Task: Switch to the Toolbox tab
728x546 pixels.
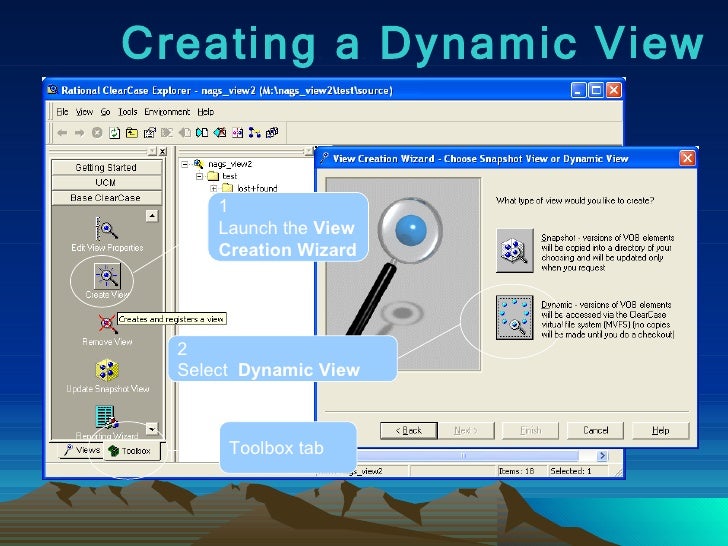Action: (x=131, y=451)
